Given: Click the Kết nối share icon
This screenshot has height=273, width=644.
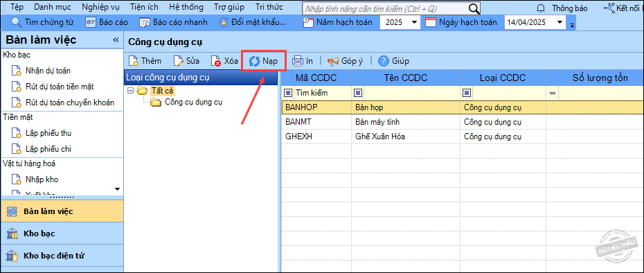Looking at the screenshot, I should (609, 8).
